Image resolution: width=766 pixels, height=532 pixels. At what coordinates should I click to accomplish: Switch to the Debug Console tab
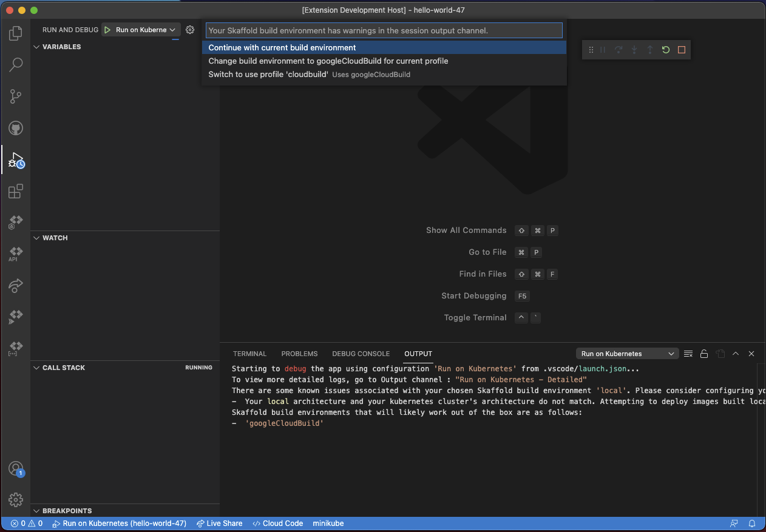(361, 354)
